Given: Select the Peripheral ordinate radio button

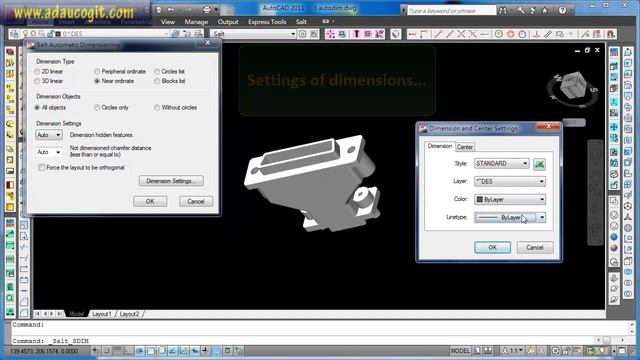Looking at the screenshot, I should tap(97, 72).
